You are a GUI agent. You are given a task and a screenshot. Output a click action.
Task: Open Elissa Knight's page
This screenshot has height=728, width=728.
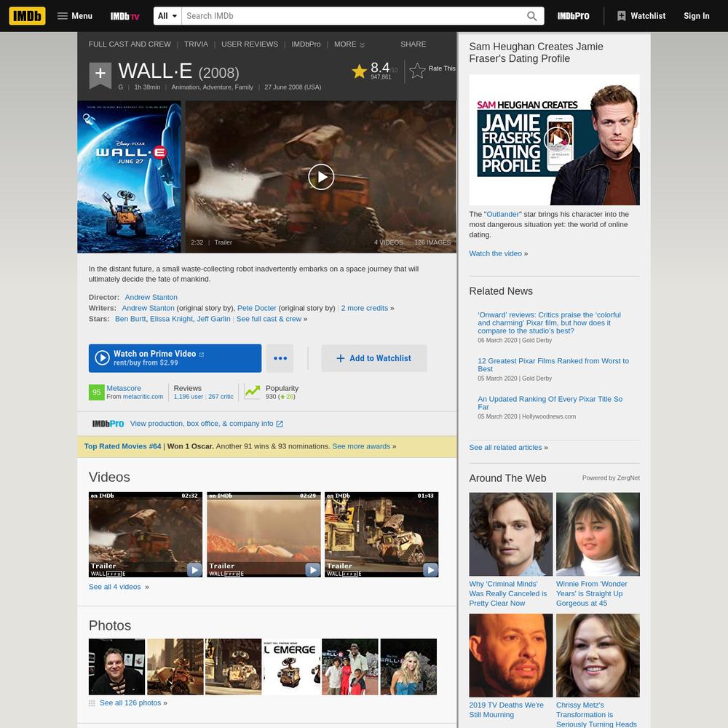click(x=171, y=319)
